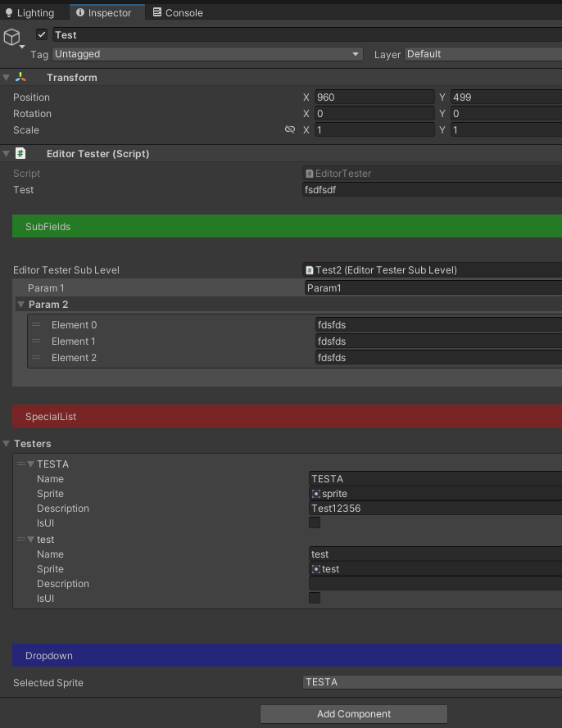Click the Element 0 value field
Viewport: 562px width, 728px height.
click(438, 324)
